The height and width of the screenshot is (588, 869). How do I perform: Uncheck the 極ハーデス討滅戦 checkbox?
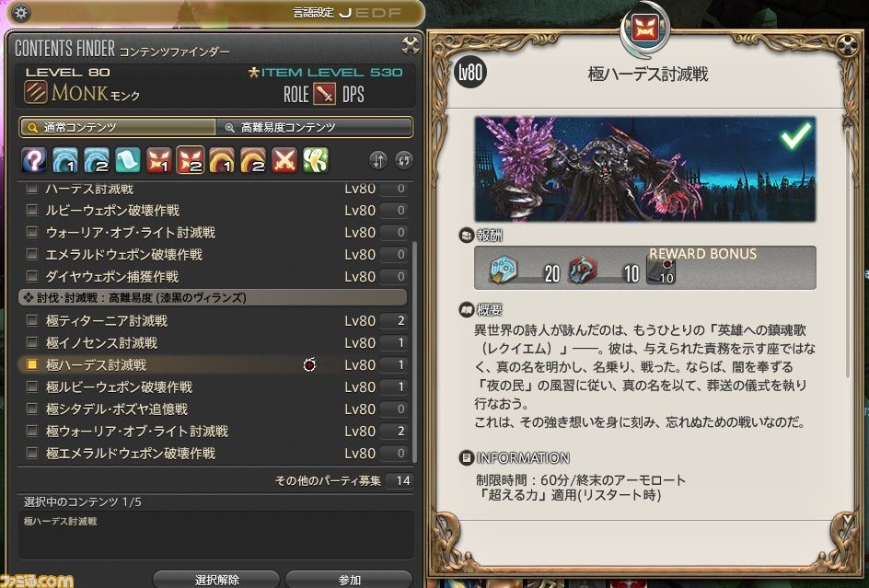[32, 364]
